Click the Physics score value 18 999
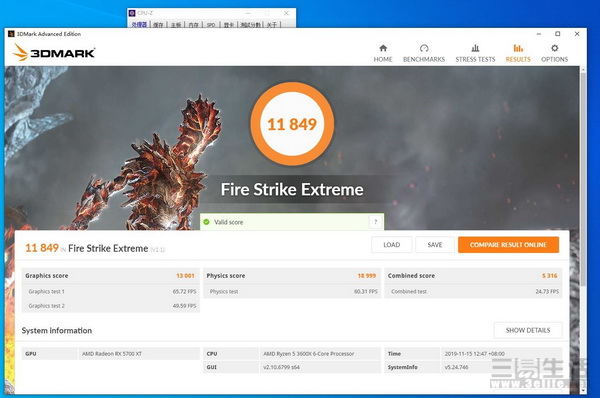This screenshot has height=398, width=600. (367, 276)
